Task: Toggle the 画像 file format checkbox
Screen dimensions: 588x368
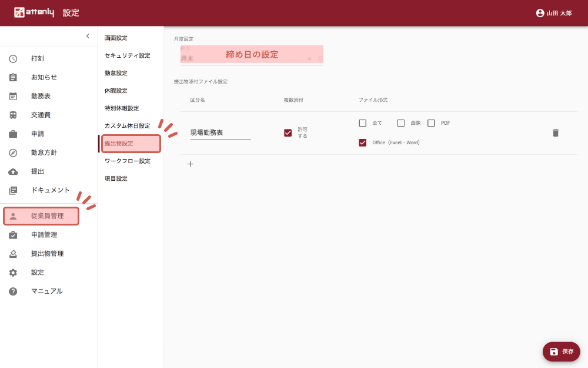Action: click(401, 123)
